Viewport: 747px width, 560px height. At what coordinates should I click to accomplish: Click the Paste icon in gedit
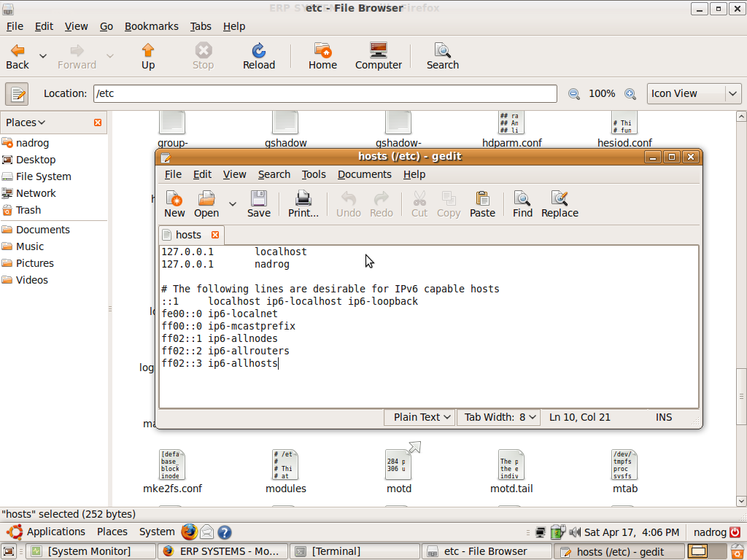[x=482, y=204]
